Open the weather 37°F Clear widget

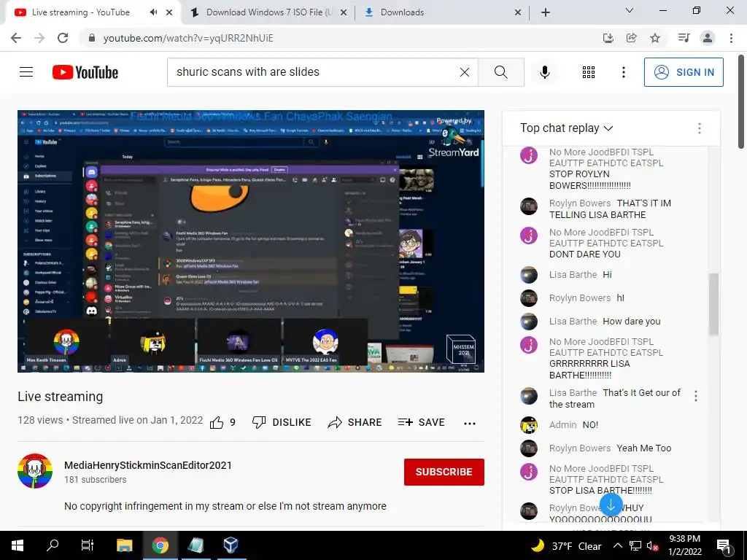[567, 546]
